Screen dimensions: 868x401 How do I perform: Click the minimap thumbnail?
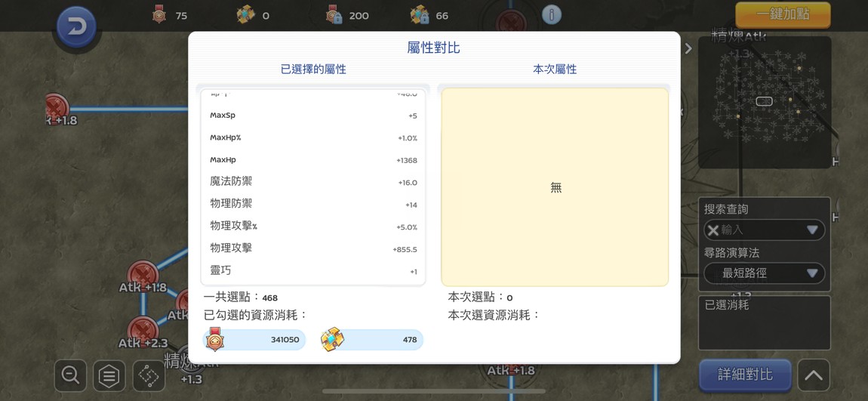click(x=765, y=102)
